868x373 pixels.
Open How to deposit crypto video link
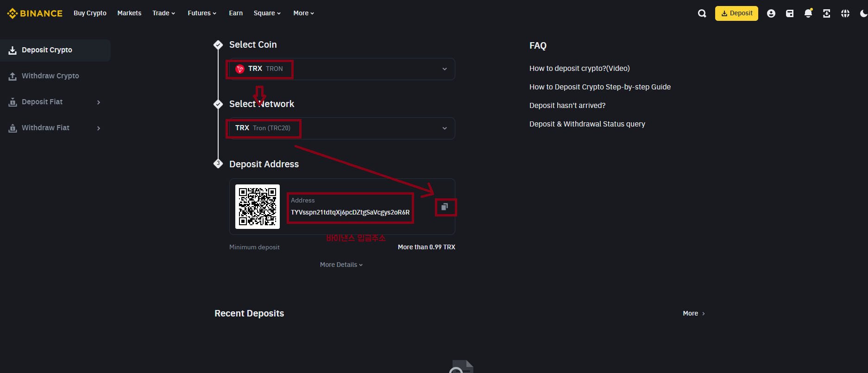click(x=579, y=68)
